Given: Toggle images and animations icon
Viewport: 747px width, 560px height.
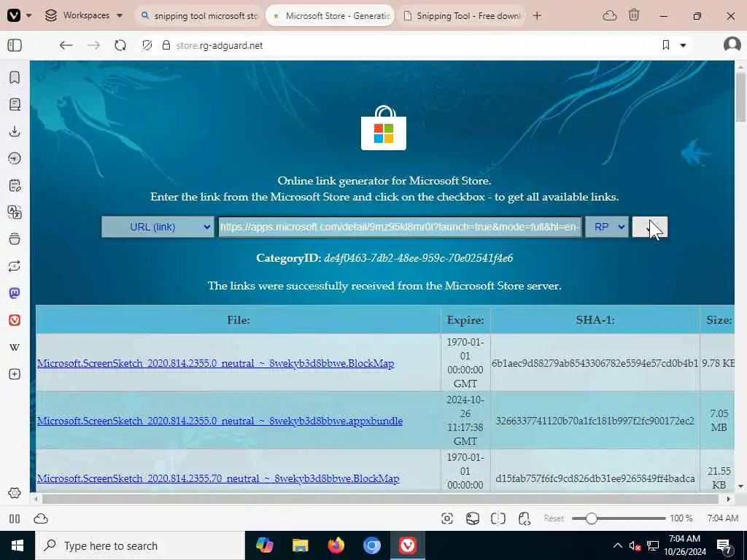Looking at the screenshot, I should (473, 518).
